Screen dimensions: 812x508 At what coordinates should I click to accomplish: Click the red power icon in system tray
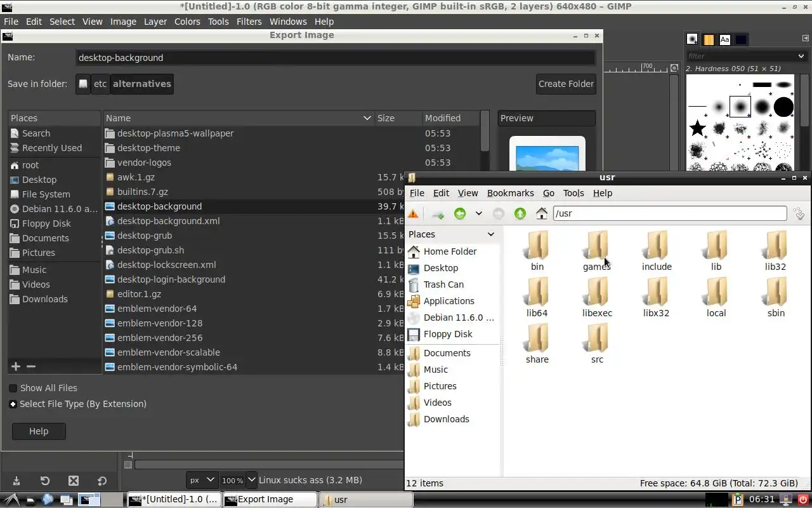[802, 500]
